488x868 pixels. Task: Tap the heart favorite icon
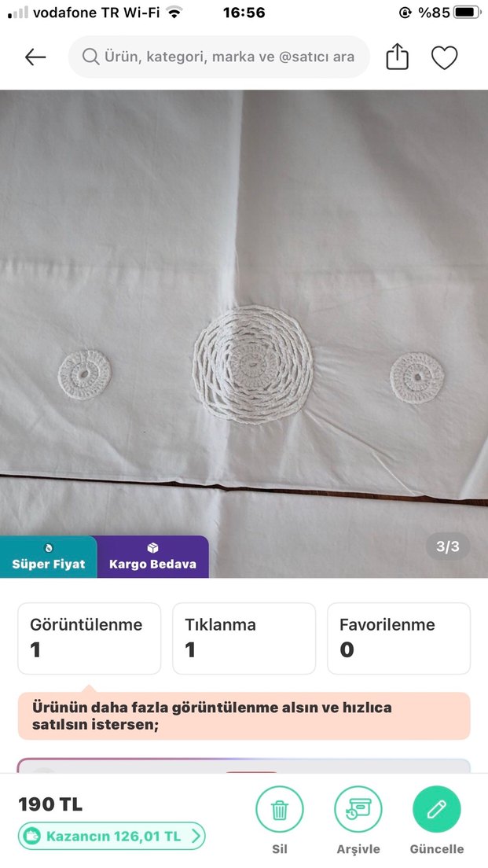444,57
